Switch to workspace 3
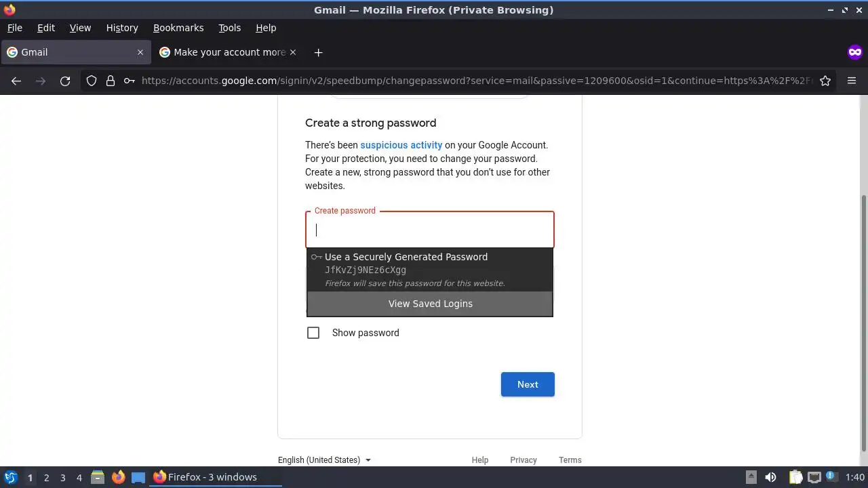This screenshot has width=868, height=488. [x=62, y=477]
